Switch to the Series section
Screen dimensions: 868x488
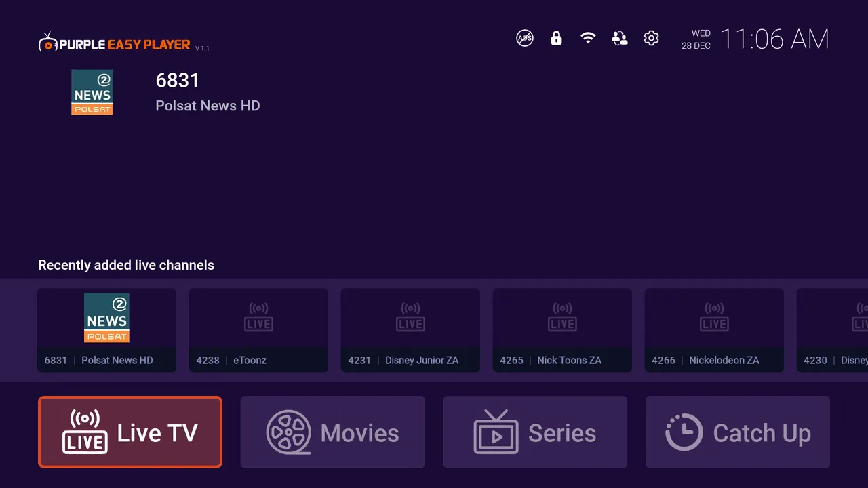534,432
